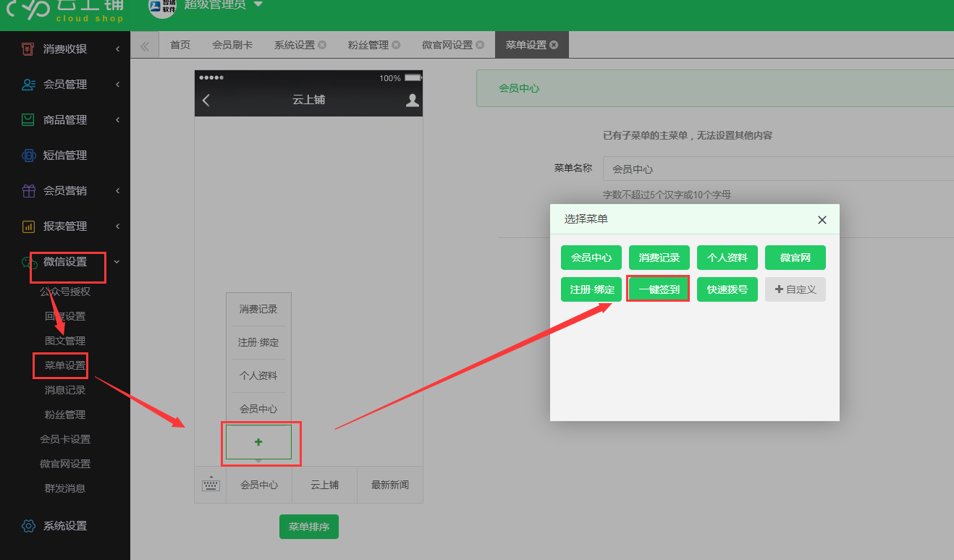Click the 会员营销 gift icon
The height and width of the screenshot is (560, 954).
[28, 190]
